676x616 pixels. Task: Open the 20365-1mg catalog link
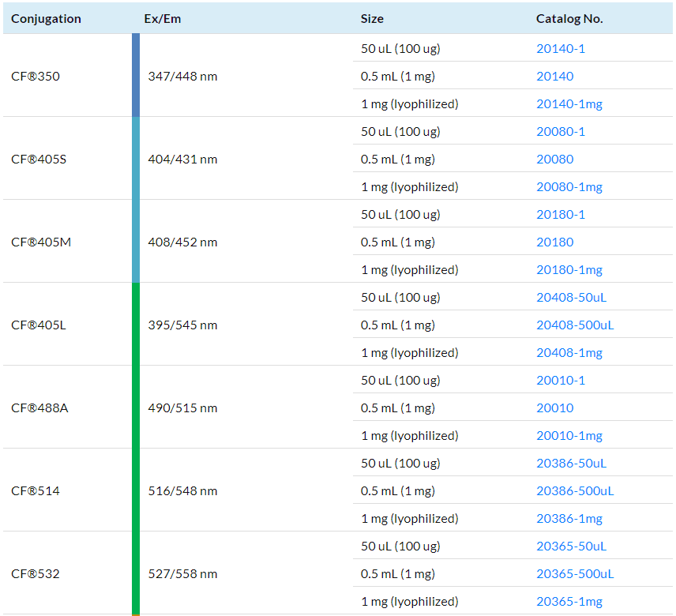(569, 602)
